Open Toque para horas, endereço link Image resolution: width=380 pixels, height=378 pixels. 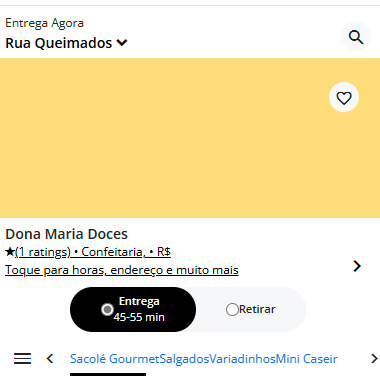(x=122, y=270)
